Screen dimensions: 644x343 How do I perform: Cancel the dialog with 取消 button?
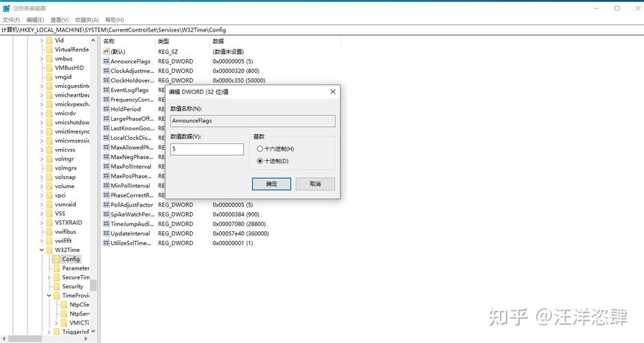pyautogui.click(x=315, y=184)
